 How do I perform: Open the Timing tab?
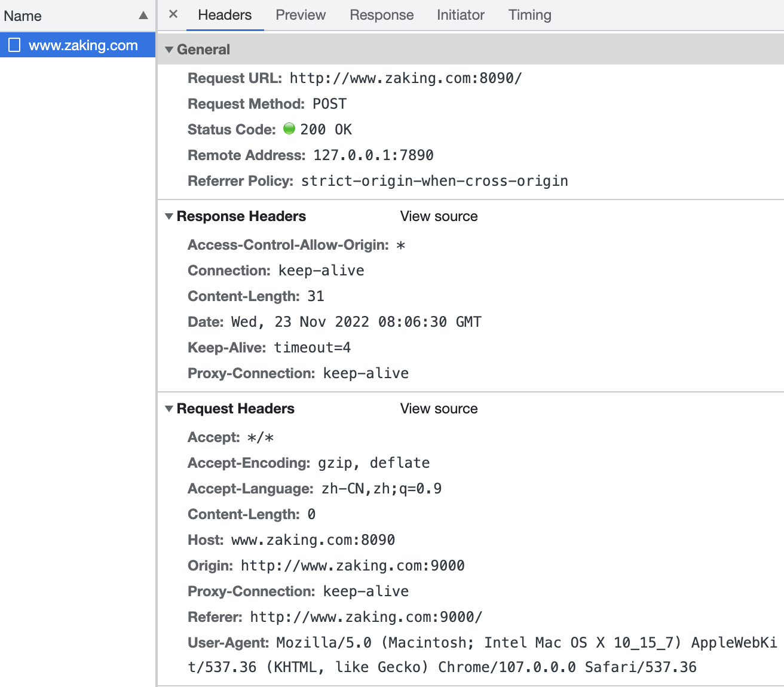click(530, 15)
